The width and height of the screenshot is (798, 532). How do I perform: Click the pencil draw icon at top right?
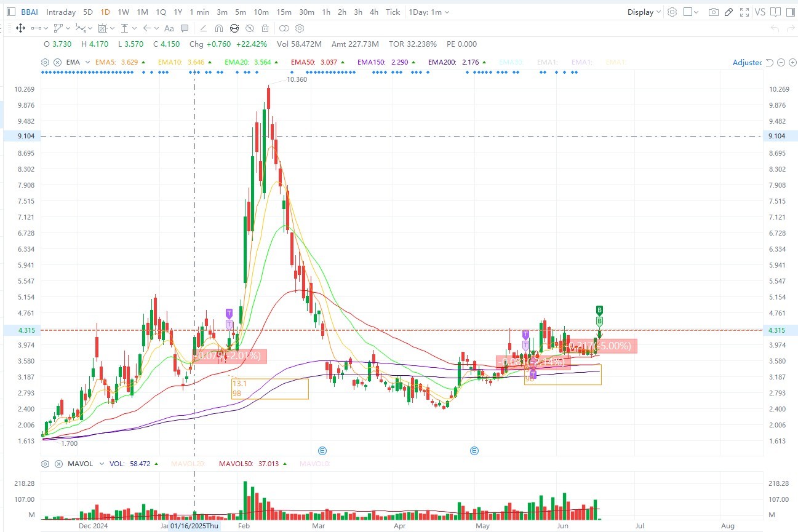tap(728, 12)
